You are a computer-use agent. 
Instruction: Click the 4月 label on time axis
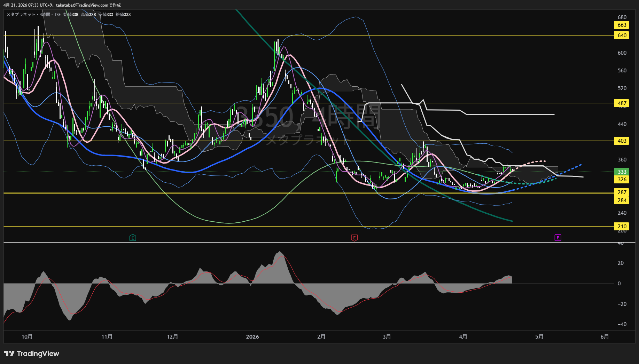463,337
